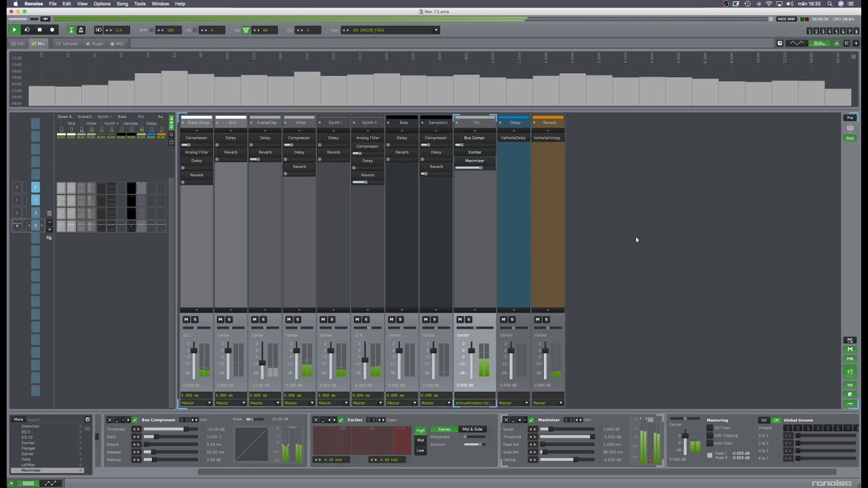Open the HiHat track routing dropdown
868x488 pixels.
click(x=299, y=403)
